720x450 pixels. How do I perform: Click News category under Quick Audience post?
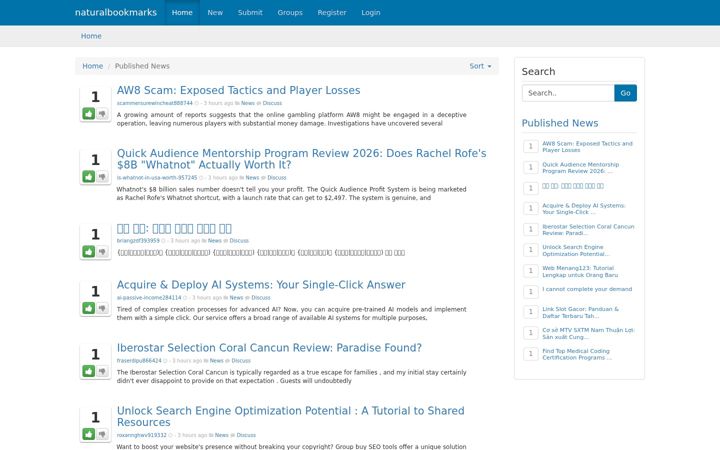tap(252, 178)
